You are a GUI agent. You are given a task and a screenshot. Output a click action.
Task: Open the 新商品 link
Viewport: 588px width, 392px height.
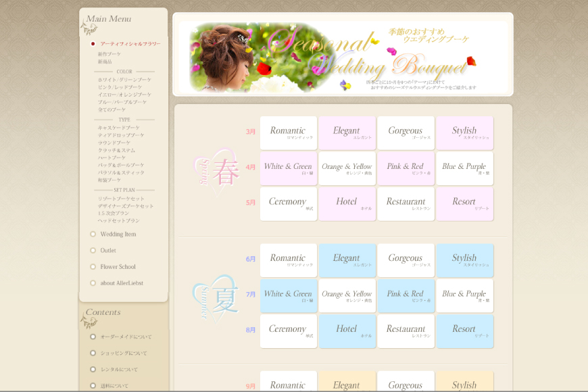(x=105, y=62)
